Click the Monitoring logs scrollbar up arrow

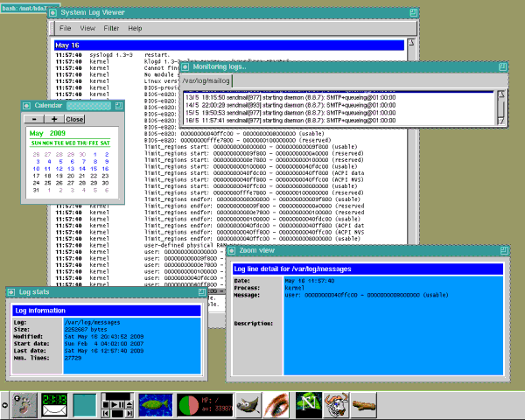[x=501, y=92]
